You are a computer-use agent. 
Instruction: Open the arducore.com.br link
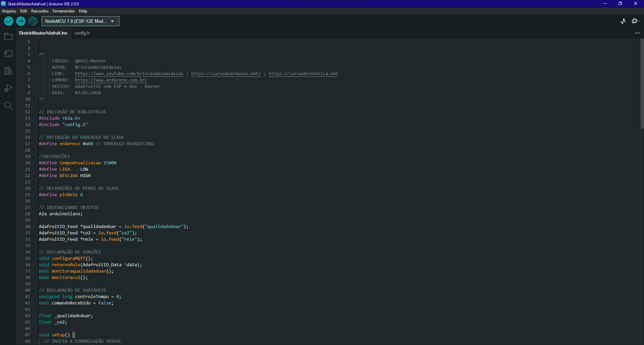(111, 80)
